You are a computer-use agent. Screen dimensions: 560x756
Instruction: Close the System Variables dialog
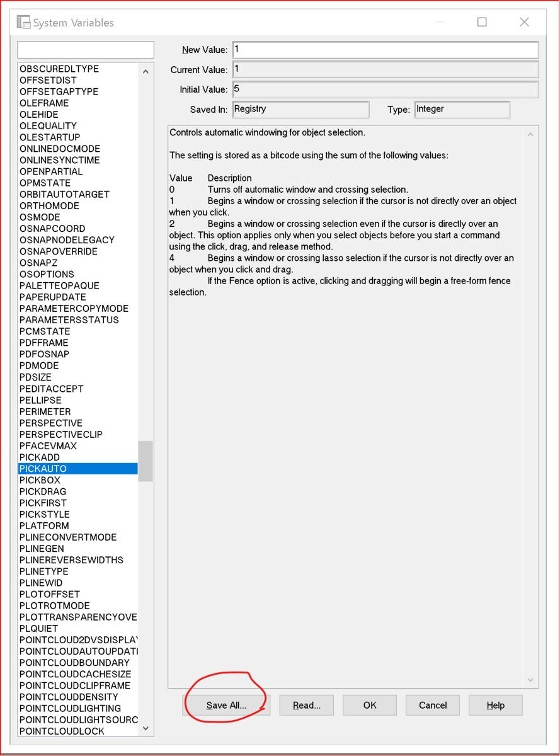tap(524, 22)
